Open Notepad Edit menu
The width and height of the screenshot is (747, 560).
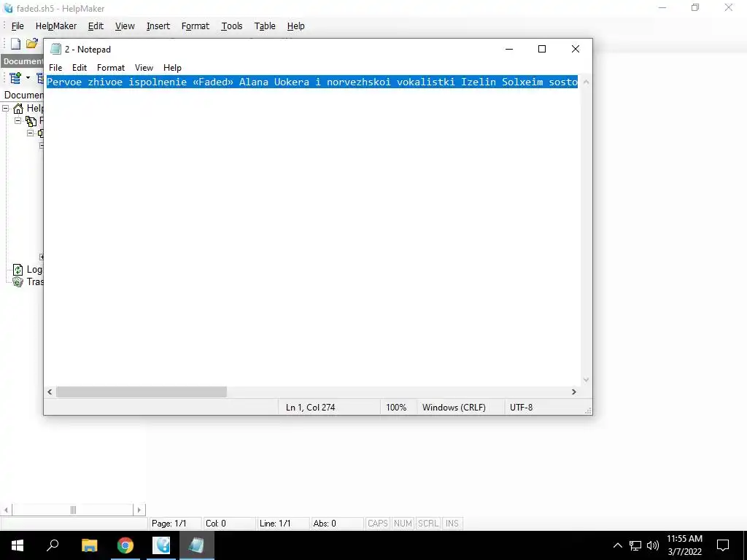80,68
